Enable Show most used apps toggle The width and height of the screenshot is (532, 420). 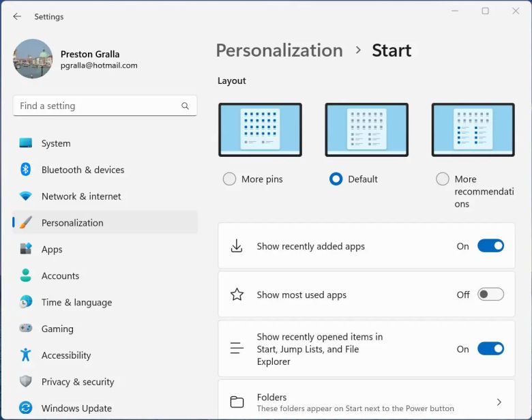(x=490, y=295)
